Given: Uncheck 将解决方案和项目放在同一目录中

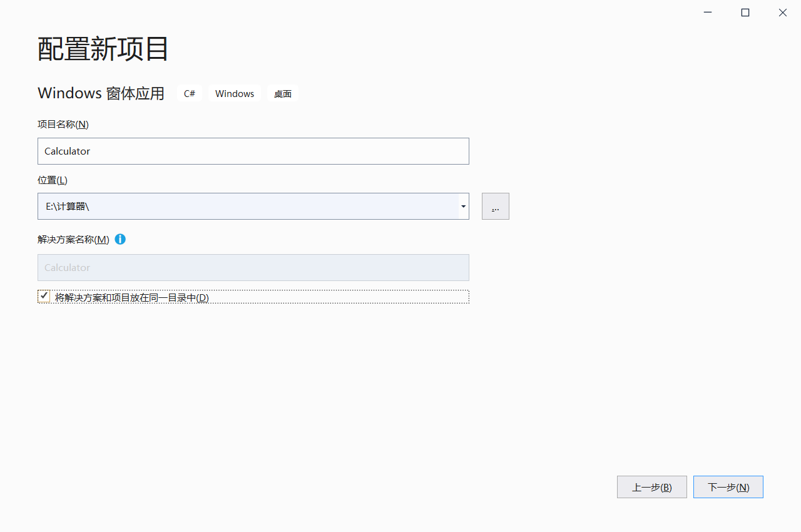Looking at the screenshot, I should click(x=44, y=295).
